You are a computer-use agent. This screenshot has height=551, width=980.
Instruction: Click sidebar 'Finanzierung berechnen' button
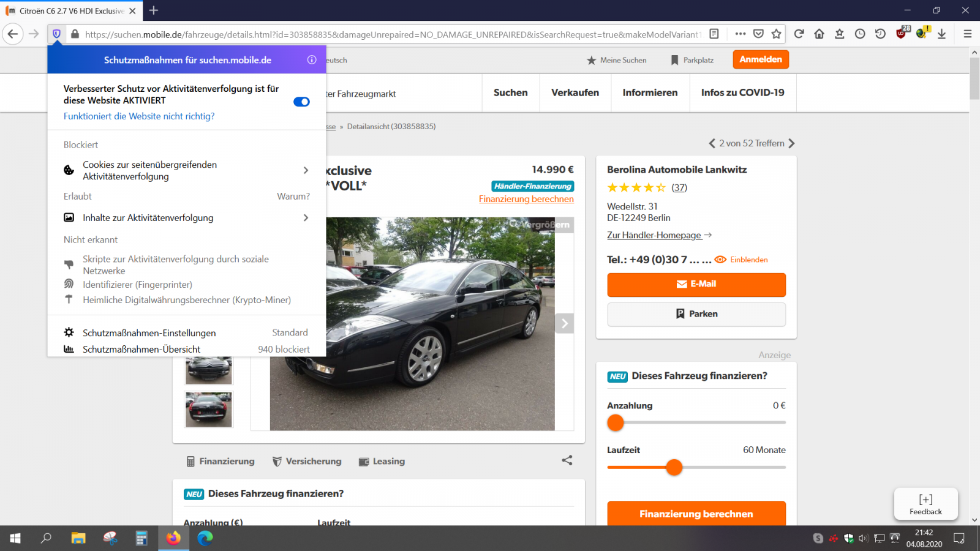696,513
